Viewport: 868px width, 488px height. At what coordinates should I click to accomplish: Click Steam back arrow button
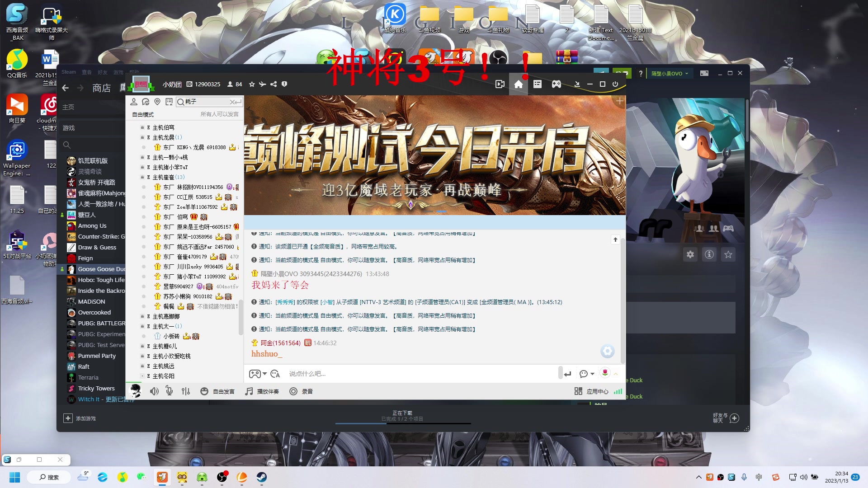66,88
